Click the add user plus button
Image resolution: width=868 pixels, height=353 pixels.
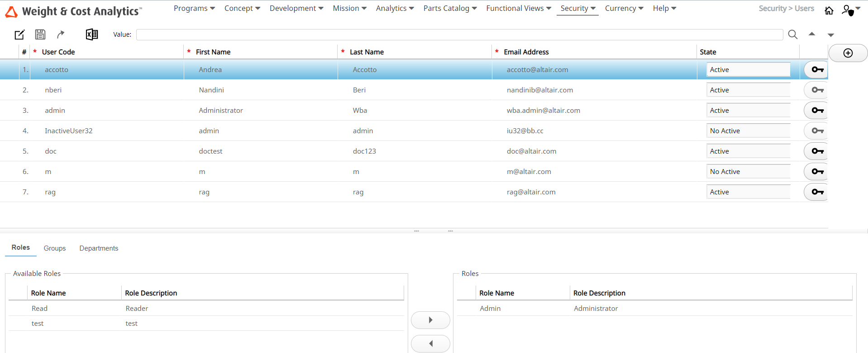point(848,53)
